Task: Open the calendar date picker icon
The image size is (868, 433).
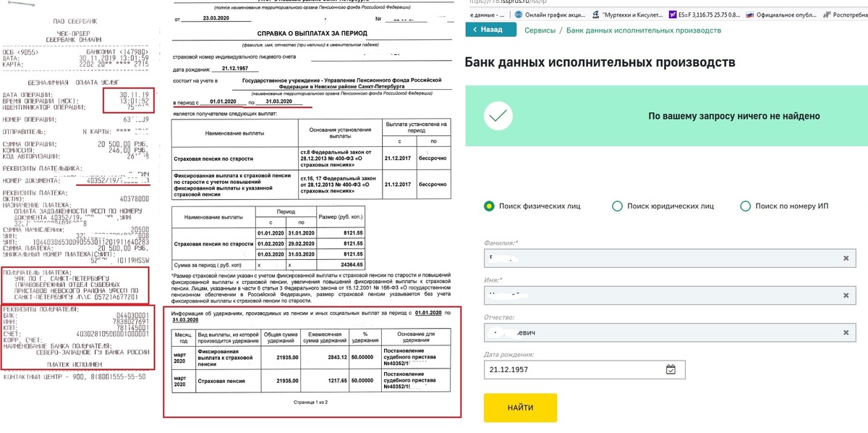Action: pos(671,369)
